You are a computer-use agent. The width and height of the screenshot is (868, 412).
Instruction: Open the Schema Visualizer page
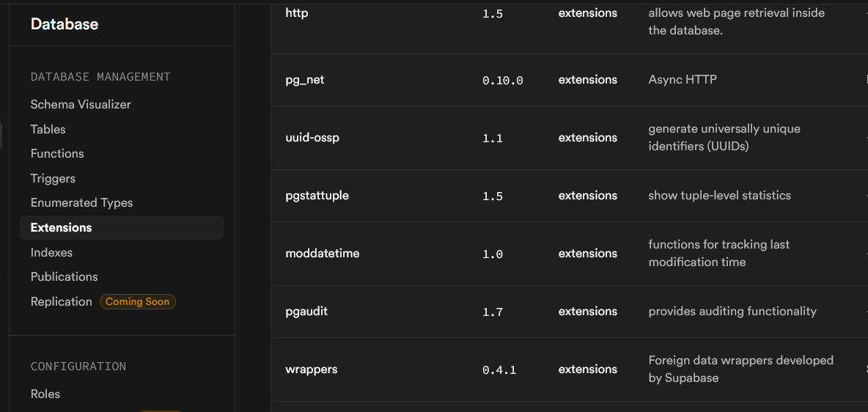(81, 104)
